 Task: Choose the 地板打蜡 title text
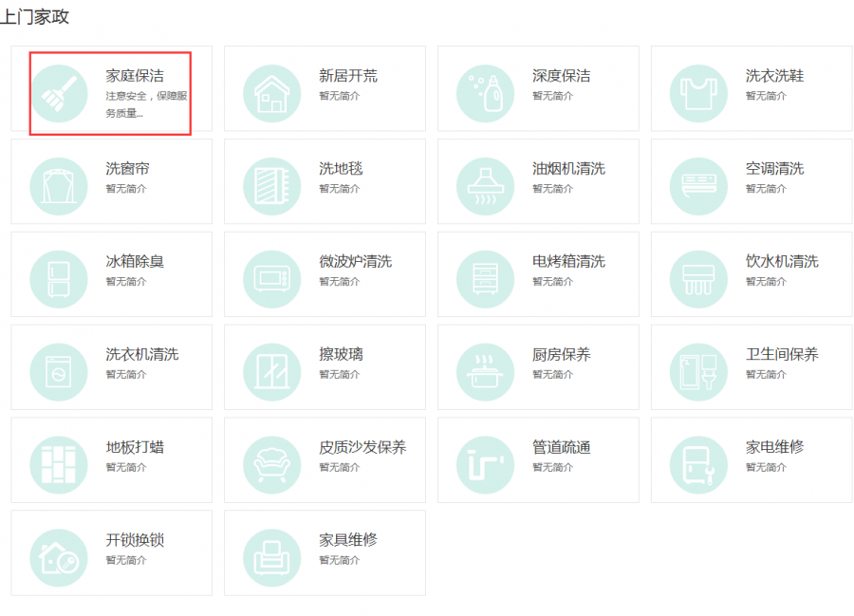(x=135, y=447)
